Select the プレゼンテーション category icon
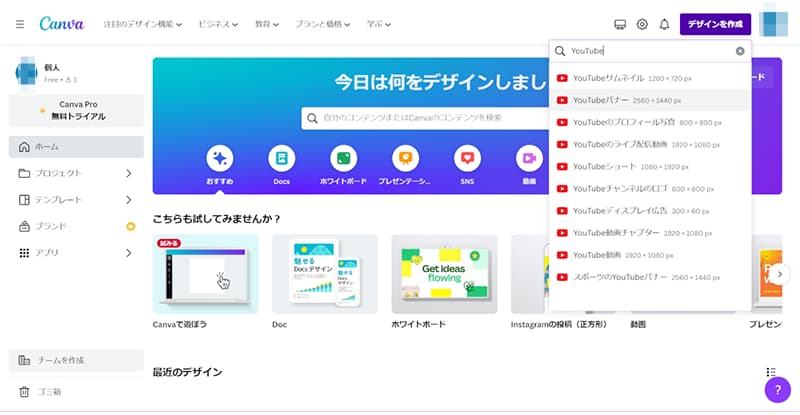The height and width of the screenshot is (415, 800). tap(405, 158)
